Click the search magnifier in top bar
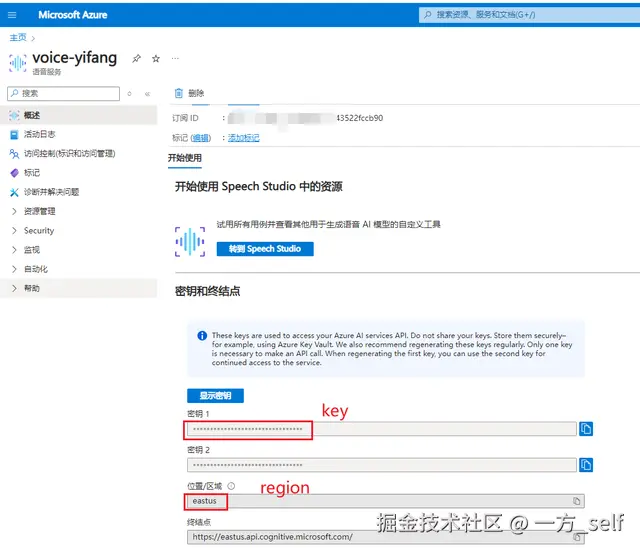Screen dimensions: 640x551 tap(427, 15)
